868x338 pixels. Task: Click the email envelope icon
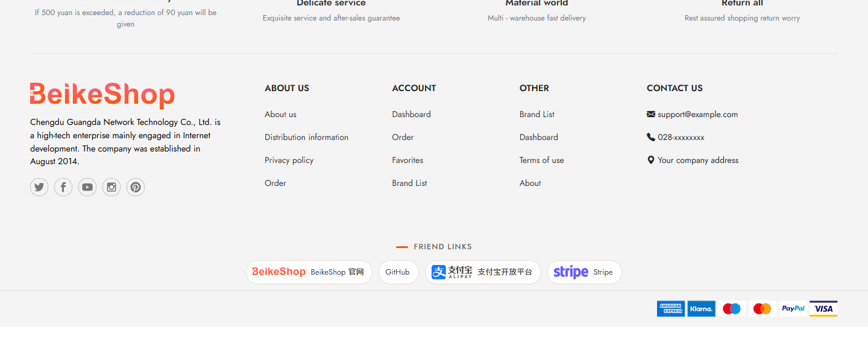point(651,114)
